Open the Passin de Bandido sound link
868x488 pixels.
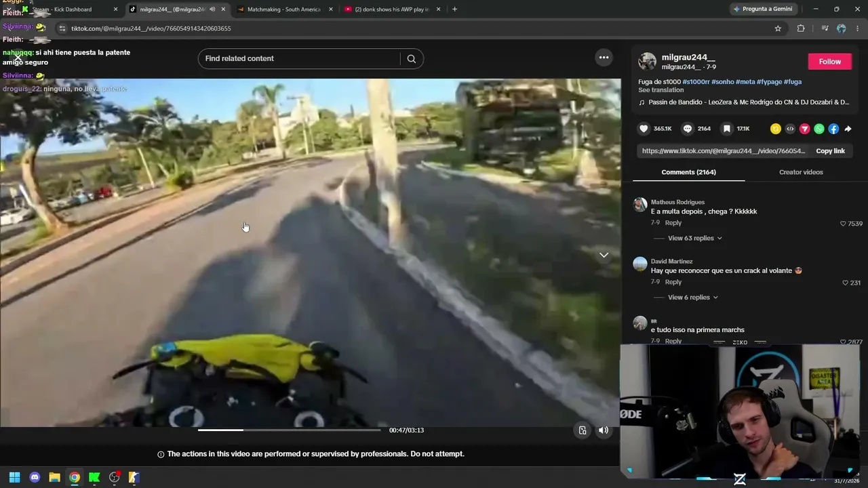[749, 102]
